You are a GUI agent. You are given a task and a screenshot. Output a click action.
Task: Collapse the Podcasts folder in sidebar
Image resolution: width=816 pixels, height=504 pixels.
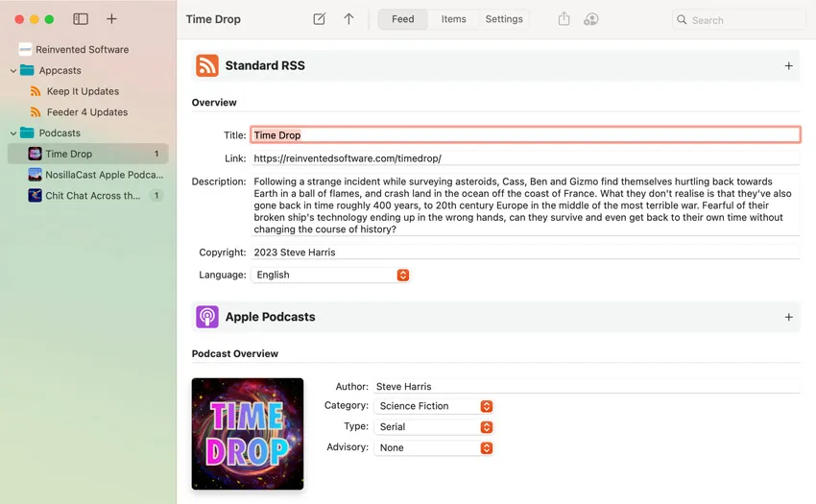pos(13,133)
